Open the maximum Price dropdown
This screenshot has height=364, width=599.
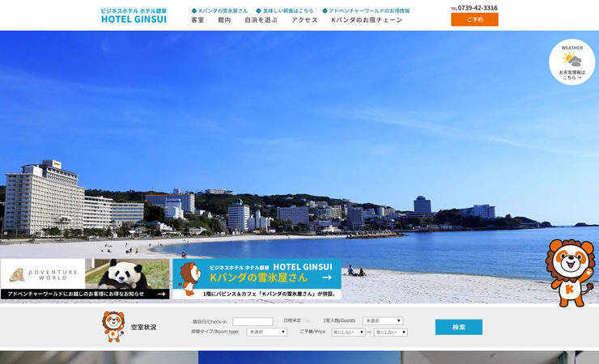[x=390, y=332]
